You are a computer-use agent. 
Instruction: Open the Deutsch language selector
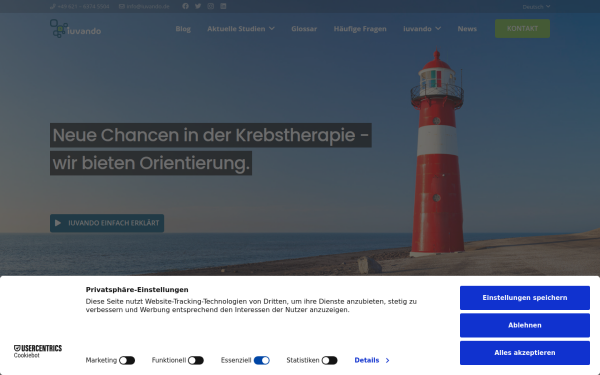pyautogui.click(x=536, y=7)
